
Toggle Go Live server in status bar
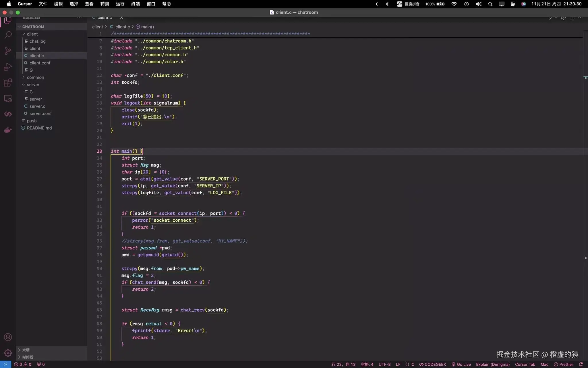click(x=461, y=364)
